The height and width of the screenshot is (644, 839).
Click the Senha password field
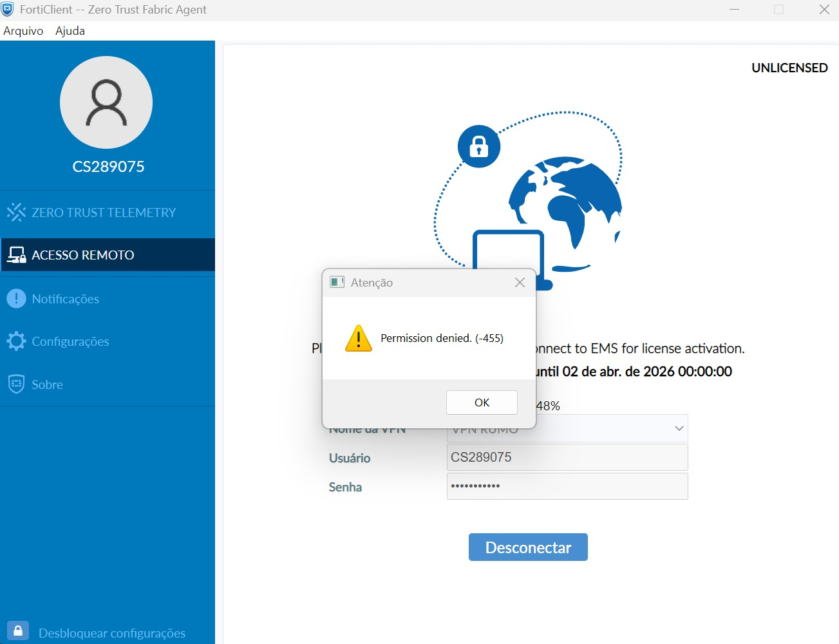tap(567, 486)
